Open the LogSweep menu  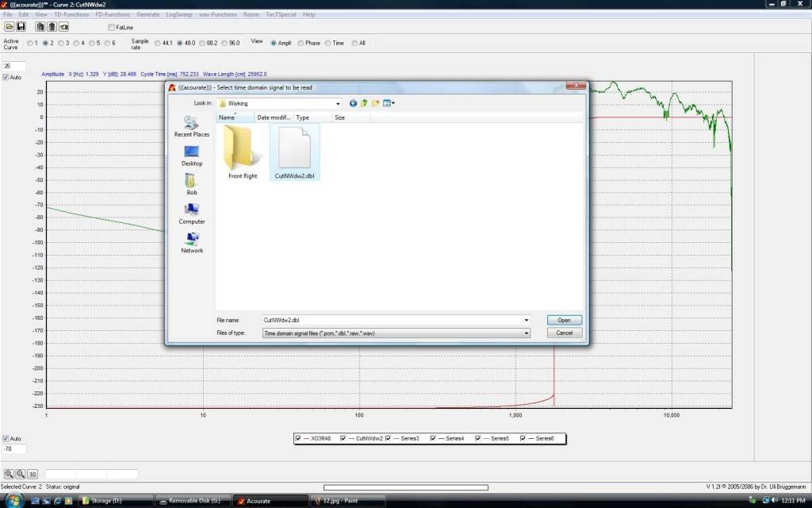(x=179, y=14)
